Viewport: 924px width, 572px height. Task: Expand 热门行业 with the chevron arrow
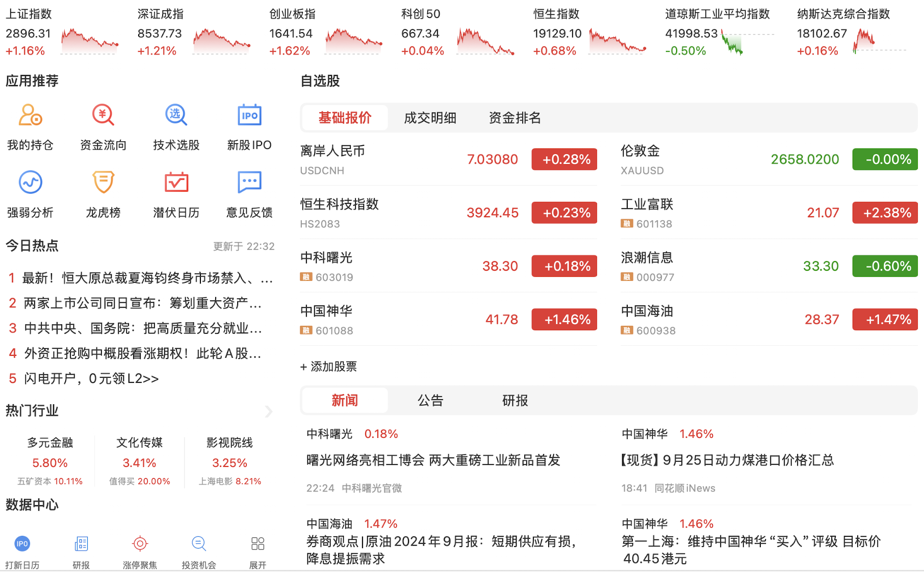click(269, 411)
